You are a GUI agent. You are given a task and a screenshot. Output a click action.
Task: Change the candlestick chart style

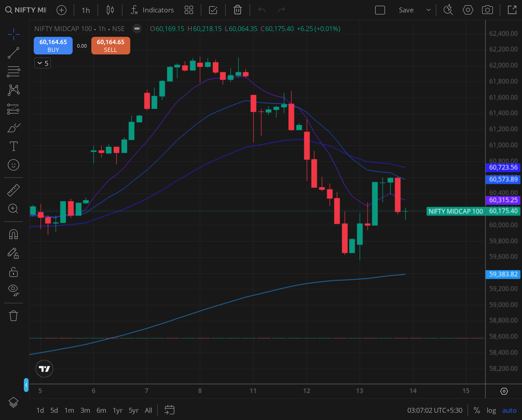110,10
